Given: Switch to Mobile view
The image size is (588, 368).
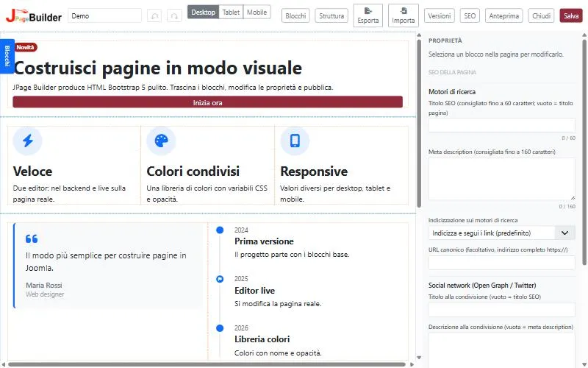Looking at the screenshot, I should point(257,12).
